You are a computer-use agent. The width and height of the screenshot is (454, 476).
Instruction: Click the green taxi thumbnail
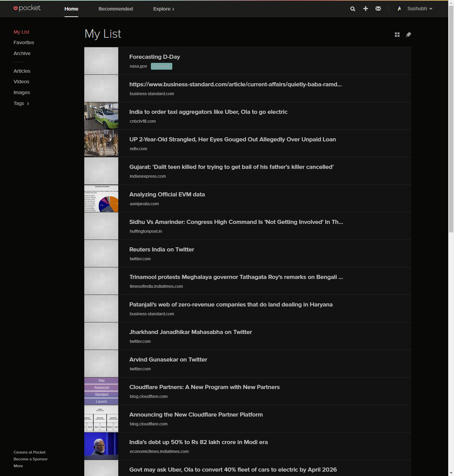coord(101,116)
